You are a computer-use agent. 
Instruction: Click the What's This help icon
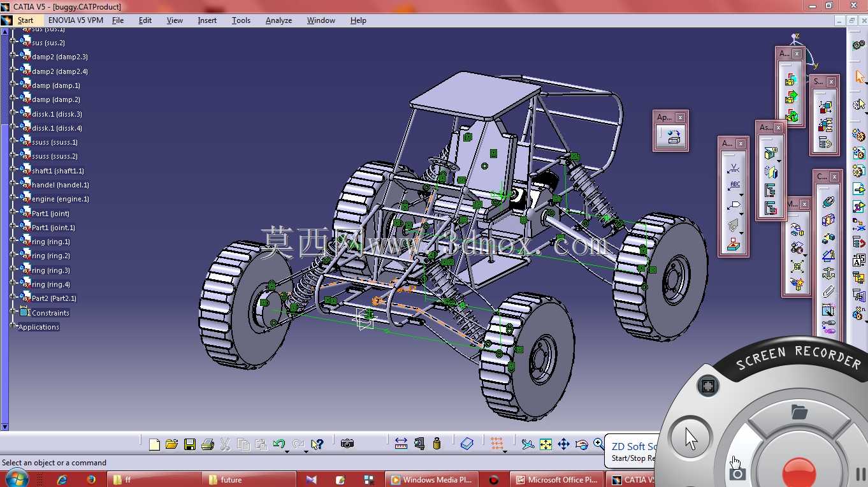317,444
